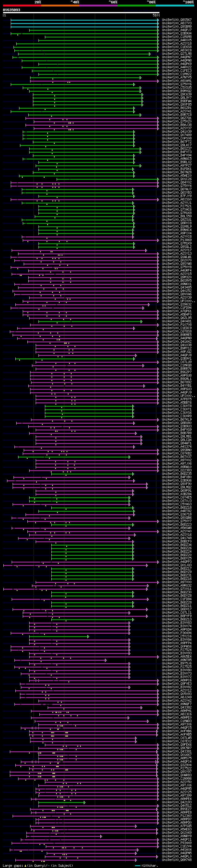Click the UniRef100_C3UVR9 entry

tap(177, 416)
